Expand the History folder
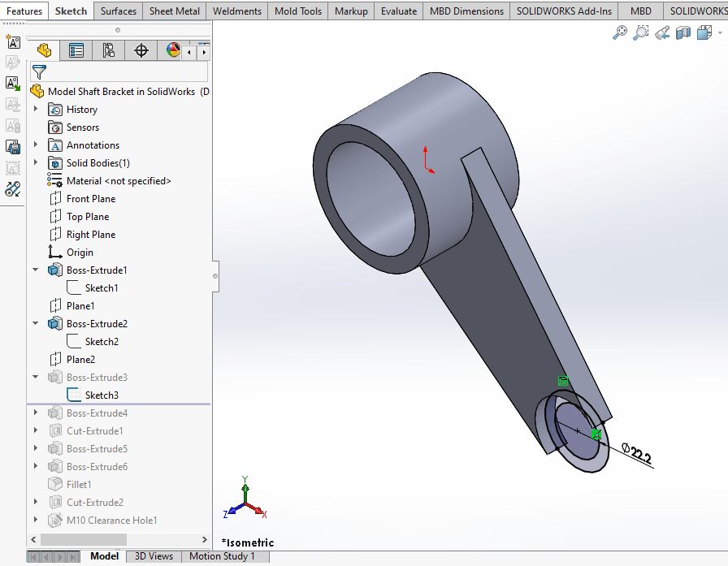Image resolution: width=728 pixels, height=566 pixels. point(35,109)
